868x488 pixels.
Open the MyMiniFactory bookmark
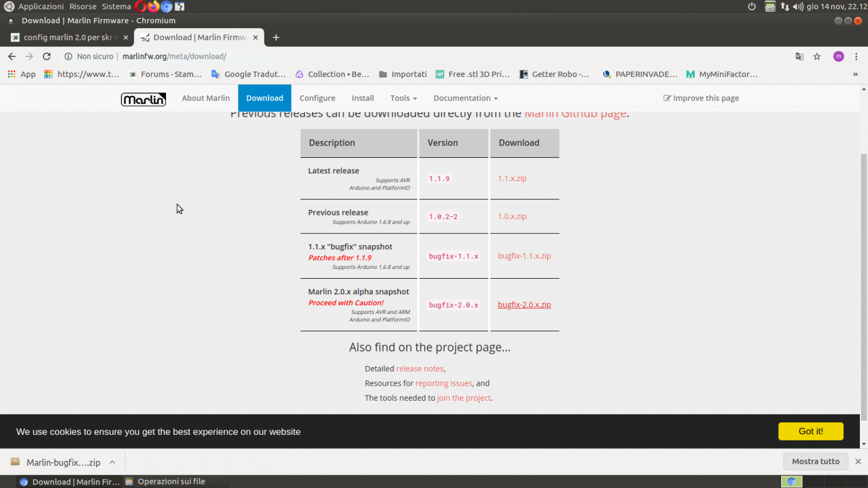click(x=722, y=74)
